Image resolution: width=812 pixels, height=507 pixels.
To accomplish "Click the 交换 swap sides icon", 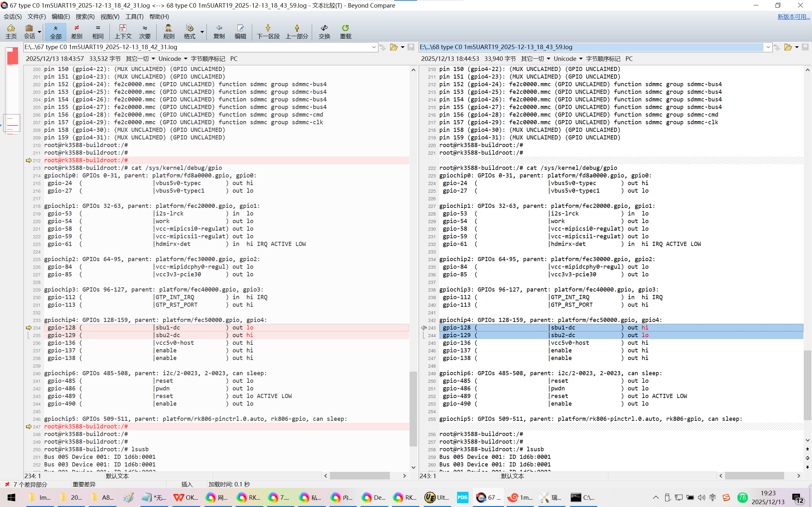I will coord(324,31).
